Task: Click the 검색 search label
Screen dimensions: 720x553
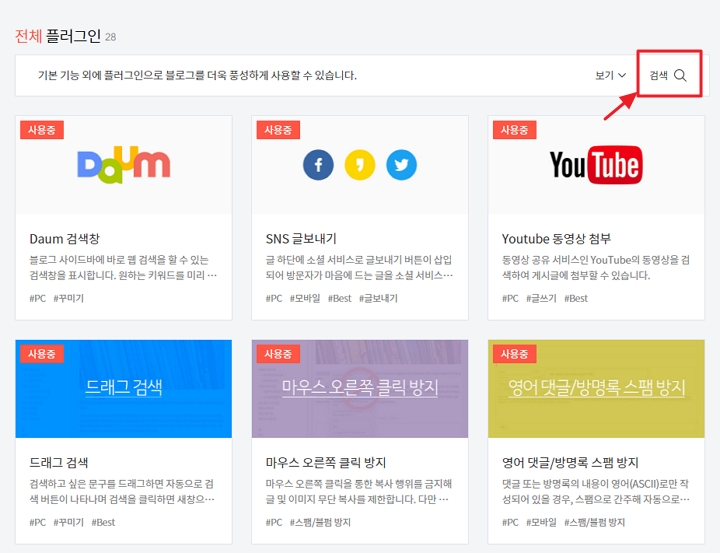Action: point(658,75)
